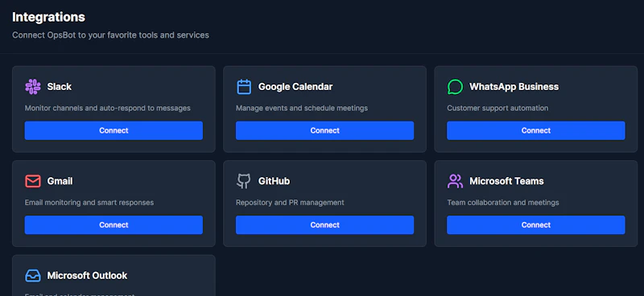The width and height of the screenshot is (644, 296).
Task: Click 'Customer support automation' description
Action: tap(497, 109)
